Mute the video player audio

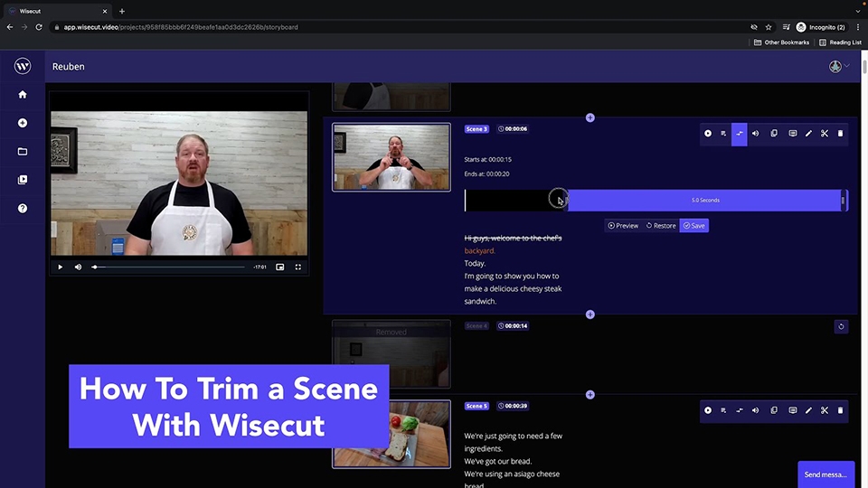coord(78,267)
